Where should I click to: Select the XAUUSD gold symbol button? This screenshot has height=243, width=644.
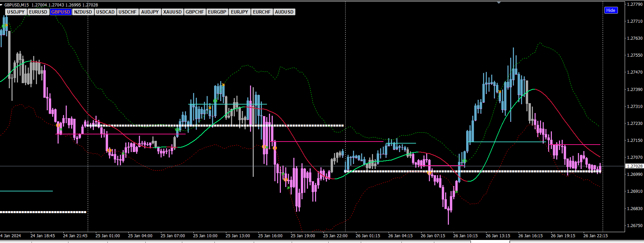tap(172, 12)
